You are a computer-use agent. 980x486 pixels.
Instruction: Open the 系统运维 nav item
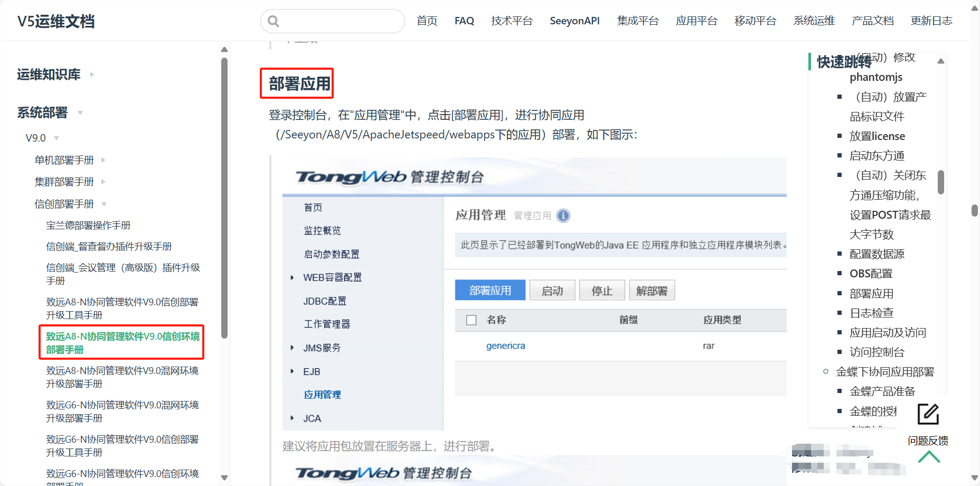(x=814, y=21)
